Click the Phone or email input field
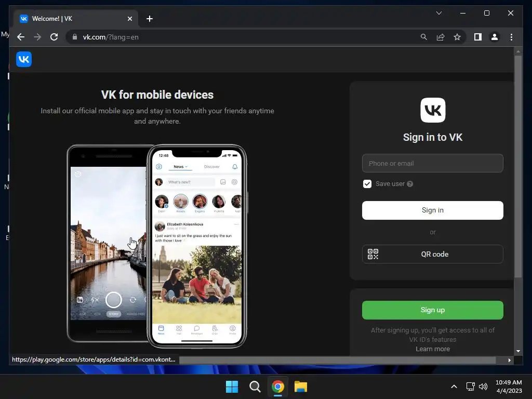The image size is (532, 399). click(x=433, y=163)
